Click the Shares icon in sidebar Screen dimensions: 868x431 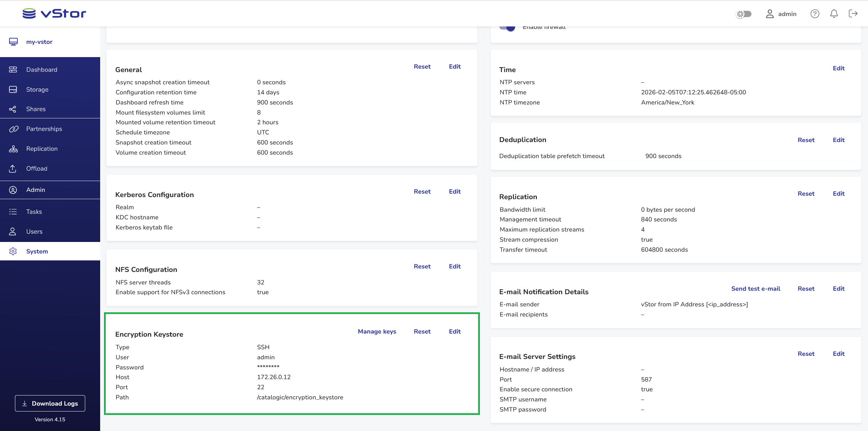(13, 109)
